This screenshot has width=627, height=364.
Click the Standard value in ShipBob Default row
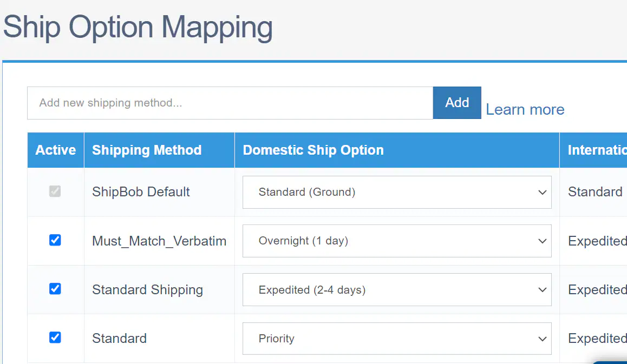point(595,192)
